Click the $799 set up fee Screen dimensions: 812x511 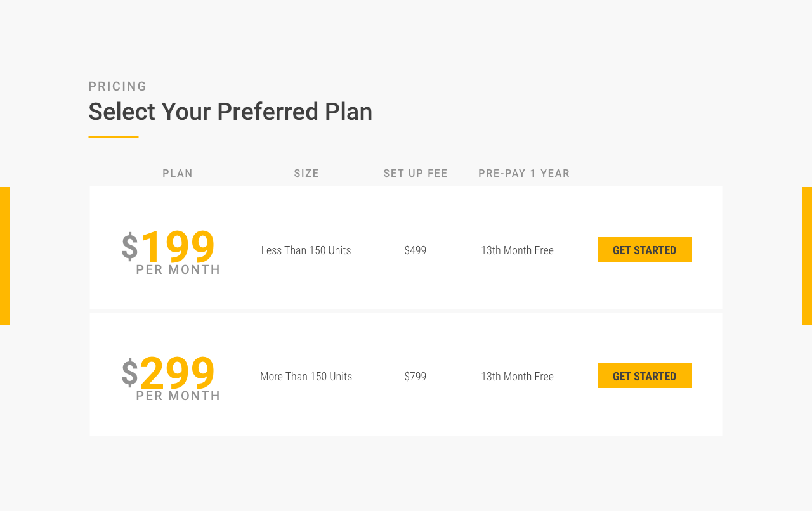pos(416,377)
